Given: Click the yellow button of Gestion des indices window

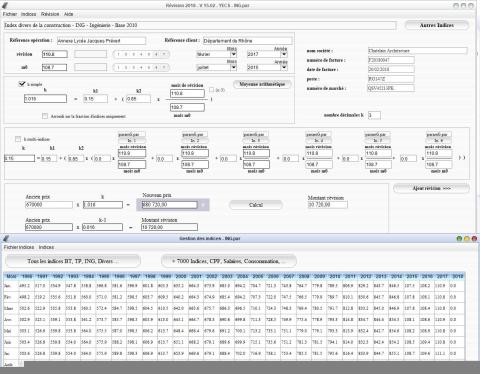Looking at the screenshot, I should coord(467,238).
